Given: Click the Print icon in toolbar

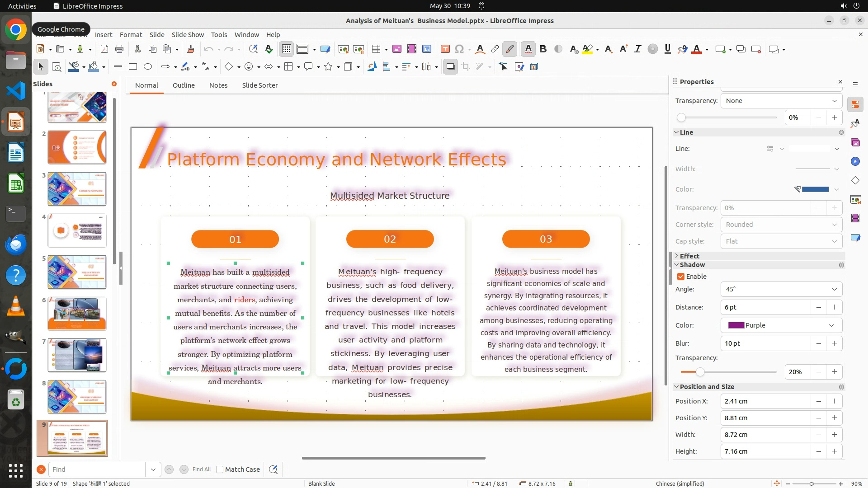Looking at the screenshot, I should pyautogui.click(x=119, y=49).
